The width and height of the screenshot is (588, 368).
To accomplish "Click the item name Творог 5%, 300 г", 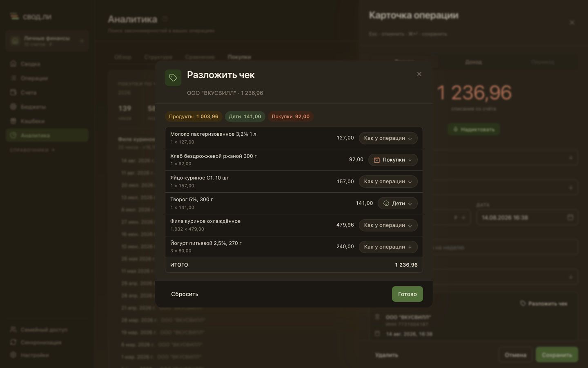I will point(192,200).
